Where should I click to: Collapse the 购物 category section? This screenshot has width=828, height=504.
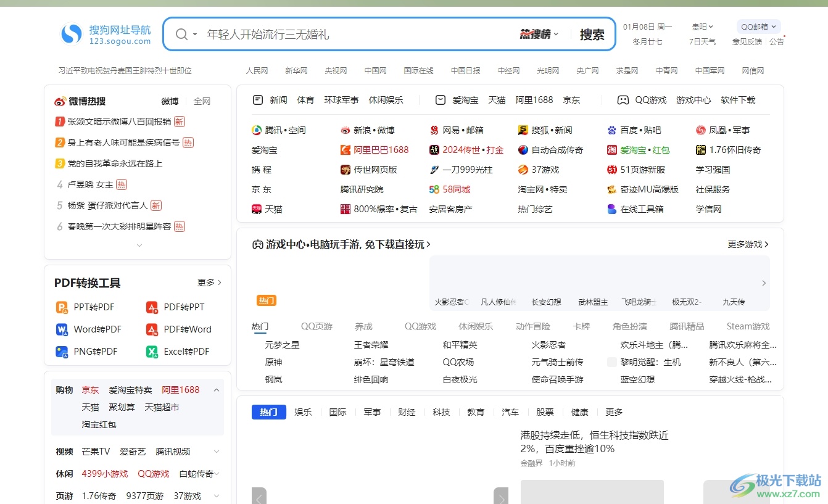tap(217, 390)
